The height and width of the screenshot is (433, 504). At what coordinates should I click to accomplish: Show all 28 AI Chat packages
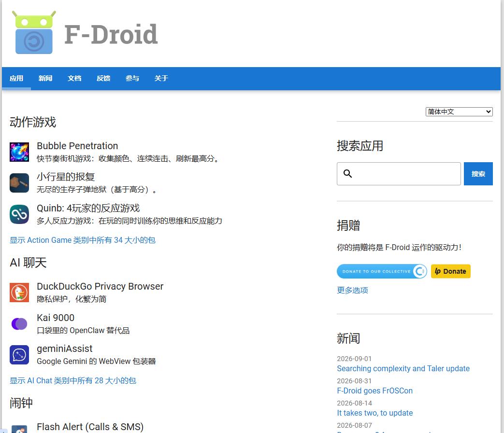73,381
